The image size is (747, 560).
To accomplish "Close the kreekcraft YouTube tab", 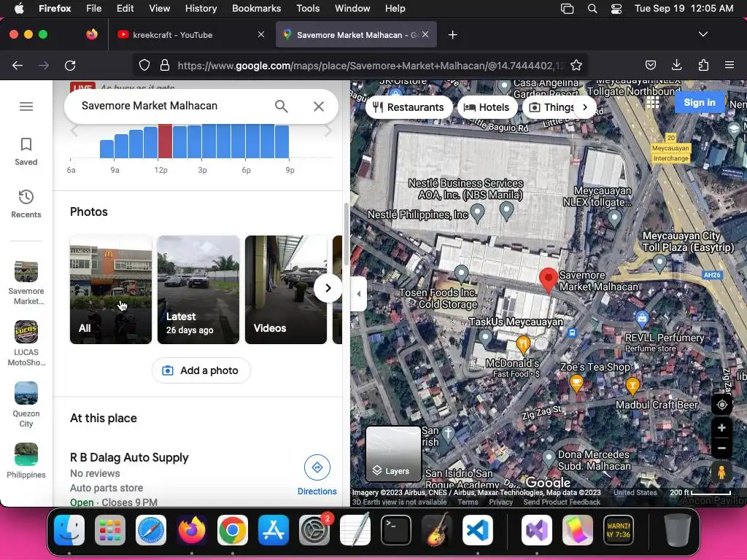I will (x=261, y=34).
